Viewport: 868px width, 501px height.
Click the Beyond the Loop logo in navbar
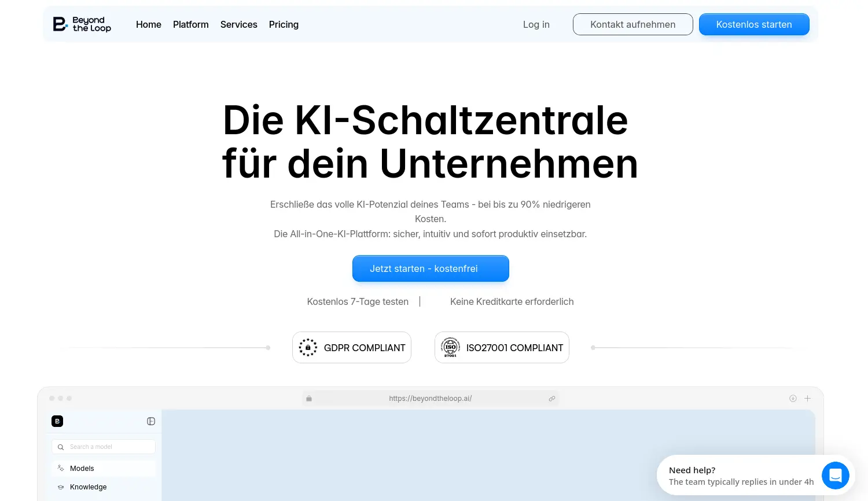click(x=81, y=24)
